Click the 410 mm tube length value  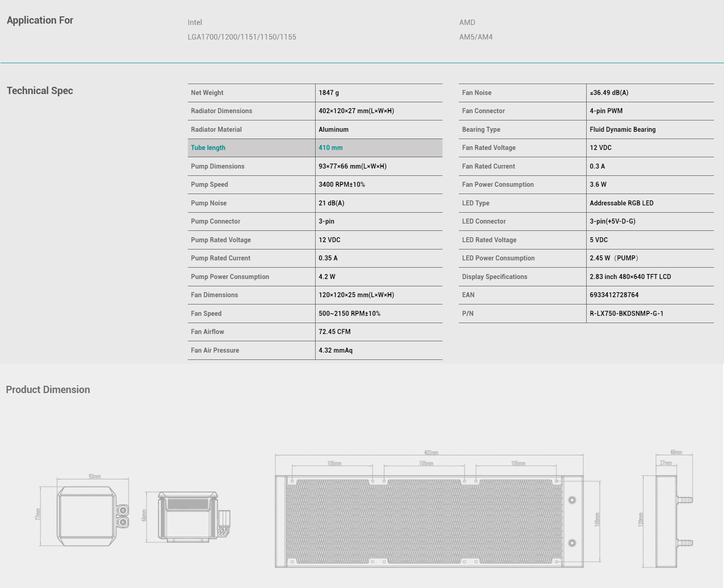click(331, 148)
